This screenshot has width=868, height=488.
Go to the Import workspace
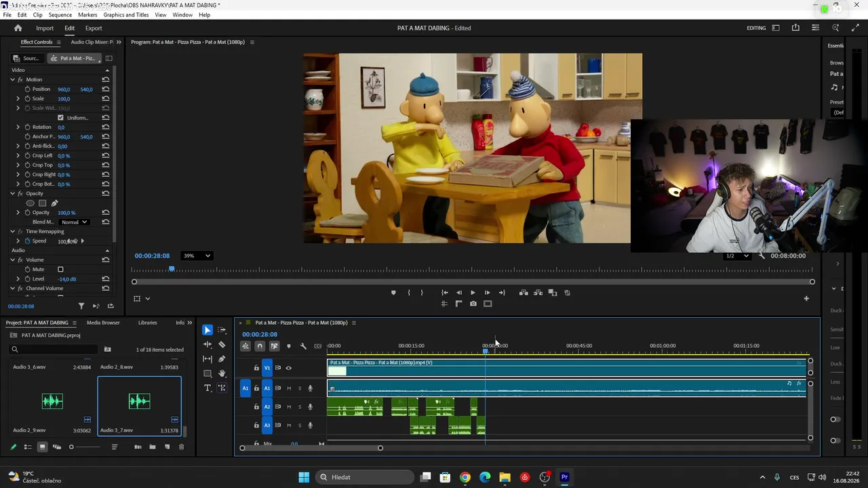45,28
